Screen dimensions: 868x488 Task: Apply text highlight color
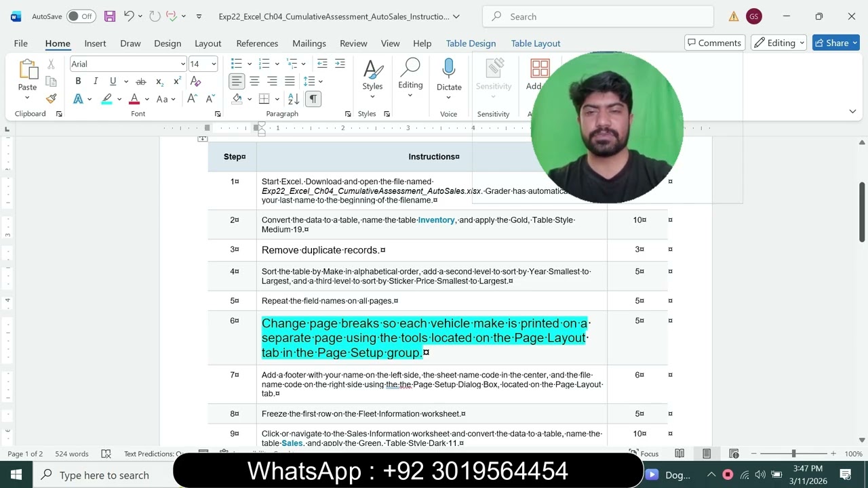coord(106,99)
